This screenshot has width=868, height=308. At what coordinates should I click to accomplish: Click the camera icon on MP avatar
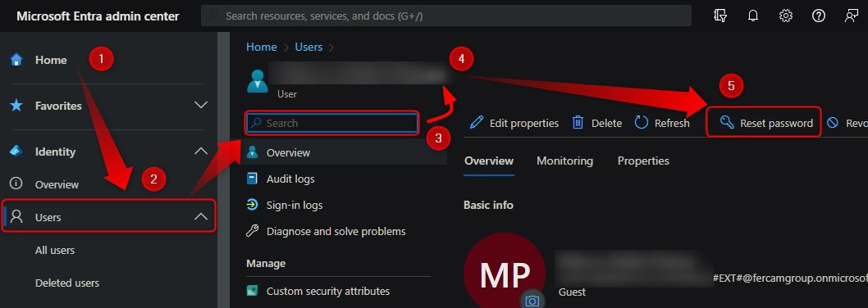pos(532,301)
